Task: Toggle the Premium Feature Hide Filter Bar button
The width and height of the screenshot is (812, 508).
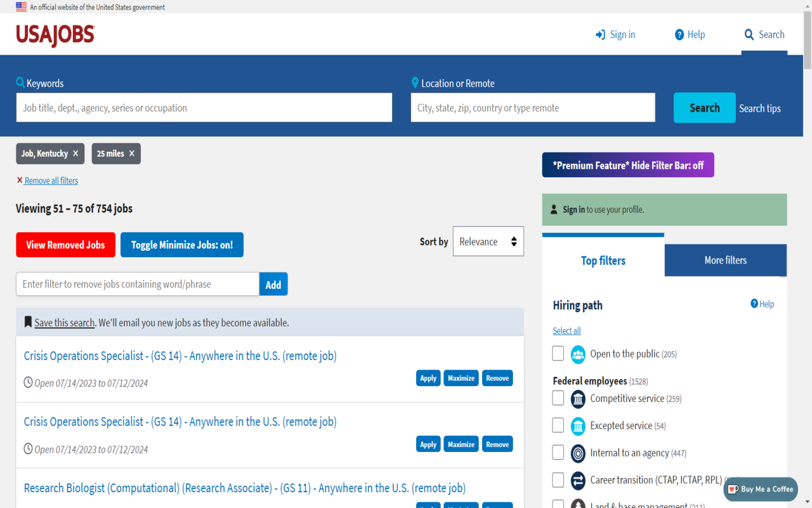Action: [x=628, y=165]
